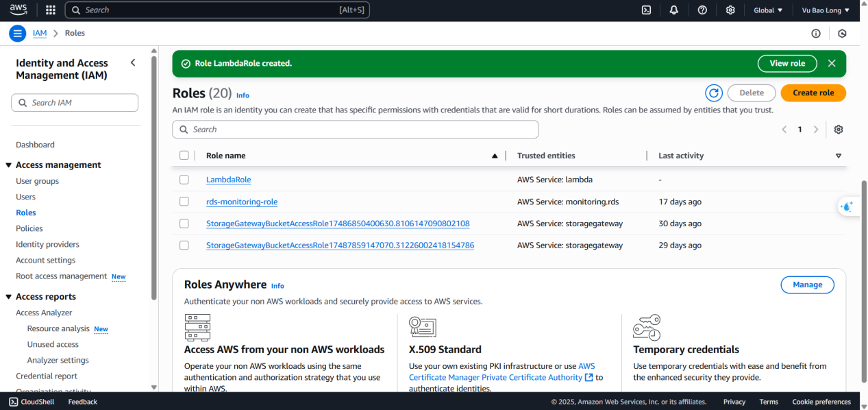Open Resource analysis in sidebar

58,328
